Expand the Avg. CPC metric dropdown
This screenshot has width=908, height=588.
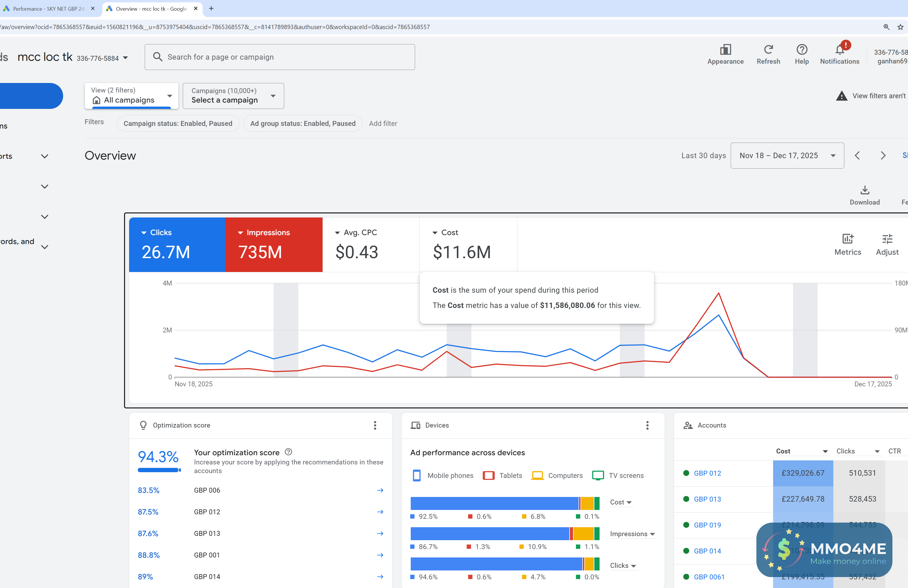(x=337, y=232)
